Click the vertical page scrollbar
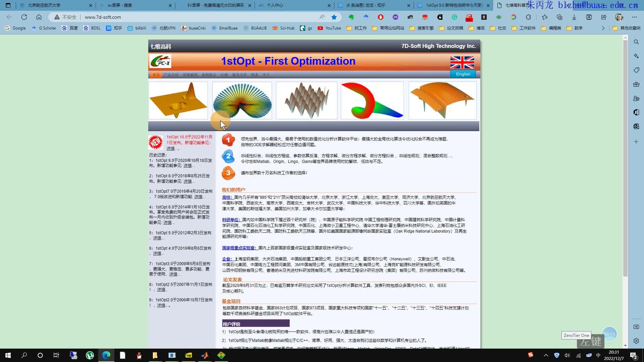The height and width of the screenshot is (362, 644). tap(625, 158)
